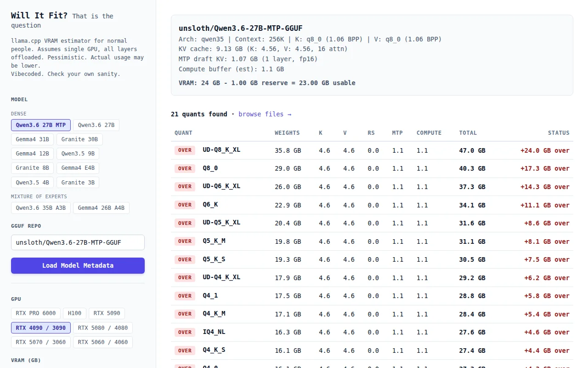This screenshot has height=368, width=588.
Task: Pick the RTX 5080 / 4080 GPU
Action: tap(103, 328)
